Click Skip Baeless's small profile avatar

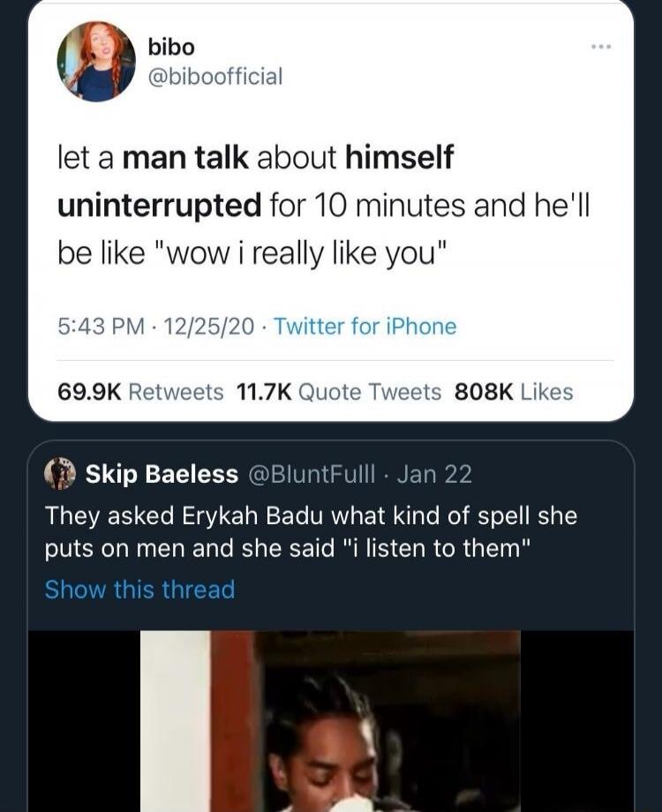(x=61, y=474)
